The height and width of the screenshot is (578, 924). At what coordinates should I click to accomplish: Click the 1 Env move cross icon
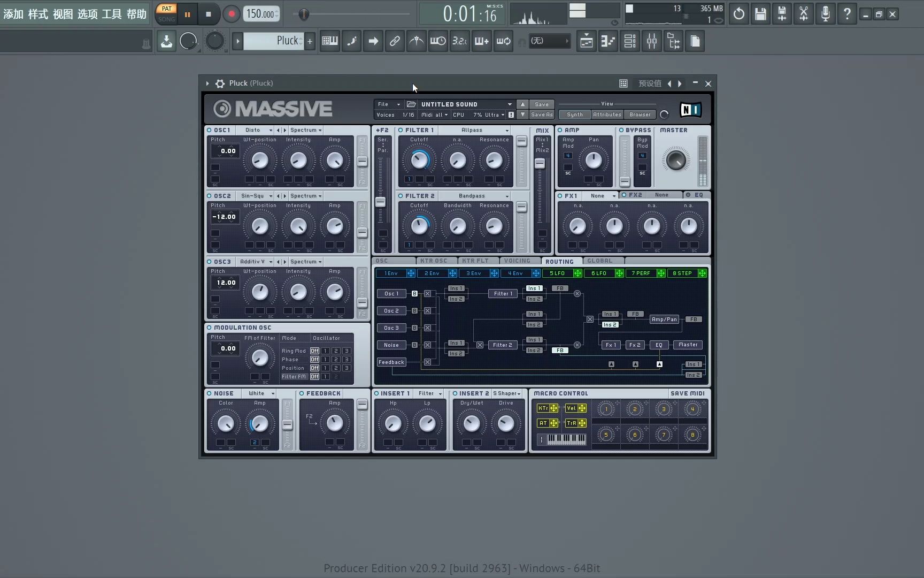point(411,273)
